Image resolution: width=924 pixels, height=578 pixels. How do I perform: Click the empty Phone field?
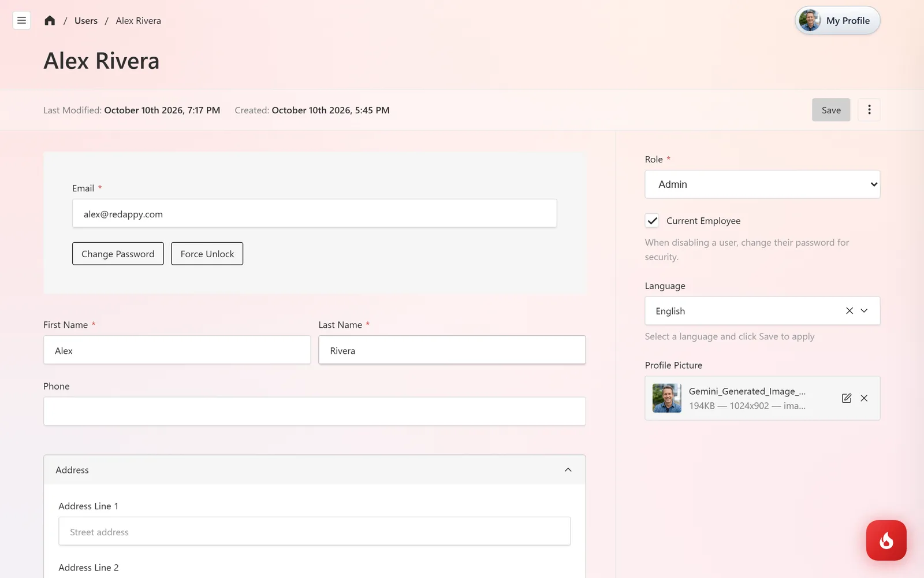point(315,411)
